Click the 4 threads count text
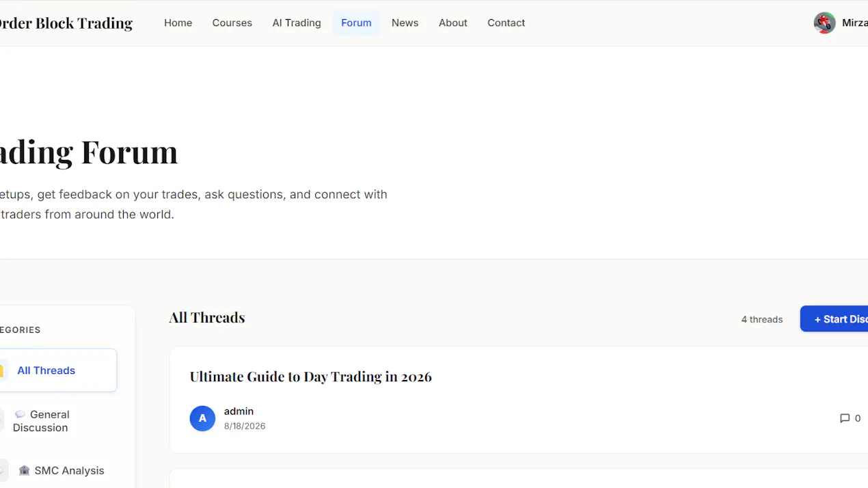 [x=762, y=319]
